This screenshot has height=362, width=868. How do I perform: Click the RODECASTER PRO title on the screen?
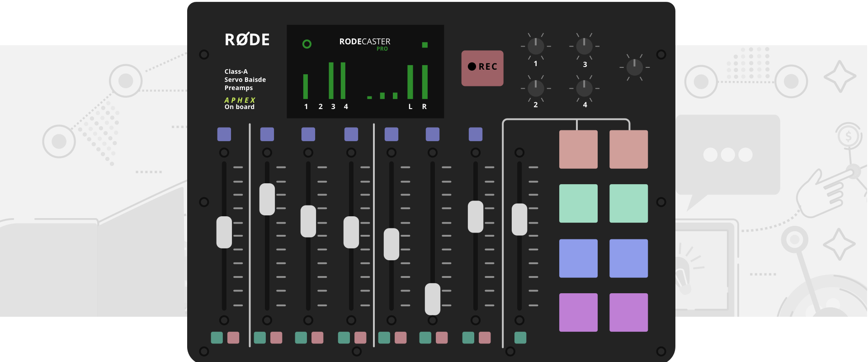click(x=365, y=44)
